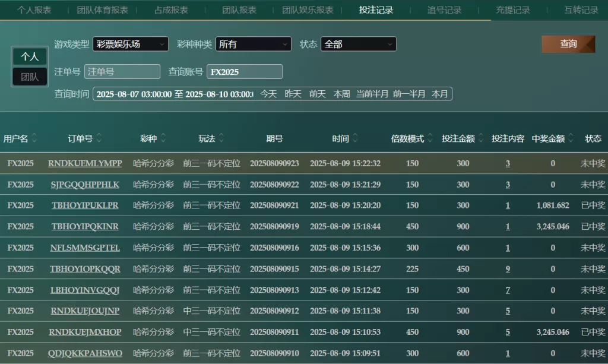Sort by 用户名 column arrow
Image resolution: width=608 pixels, height=364 pixels.
(x=34, y=138)
